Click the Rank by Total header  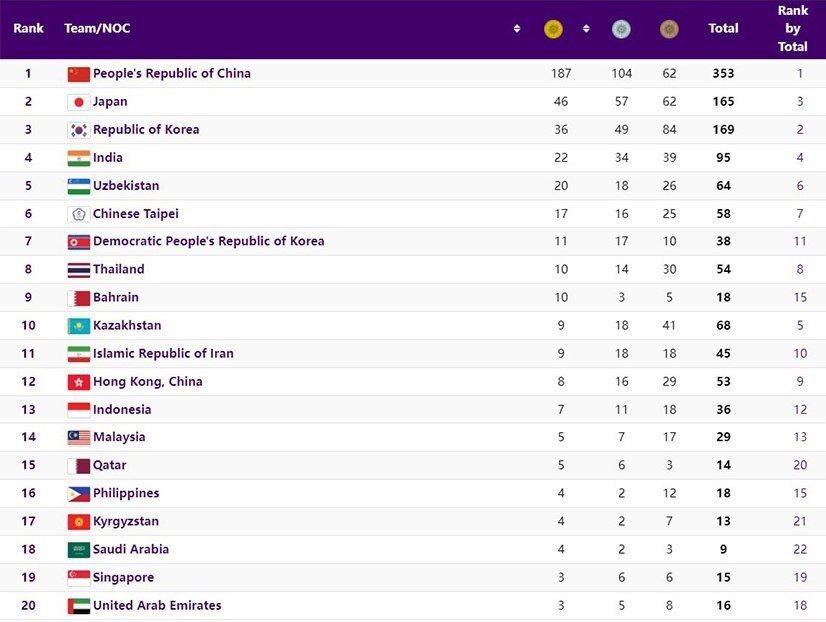792,29
